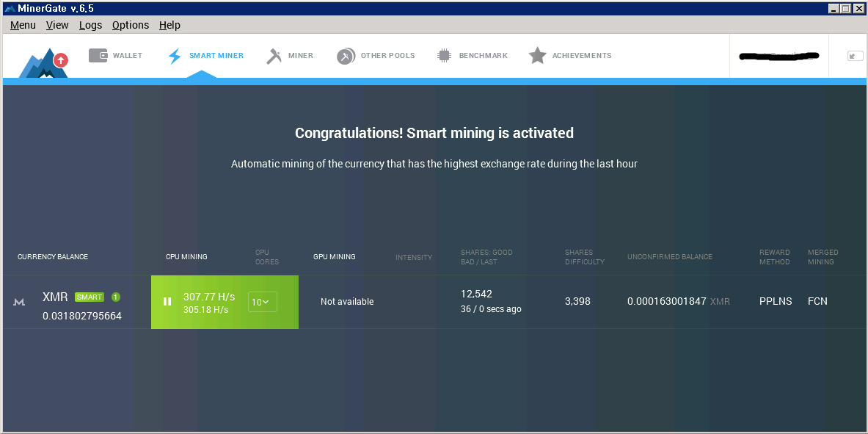Open the Menu menu

pos(23,25)
